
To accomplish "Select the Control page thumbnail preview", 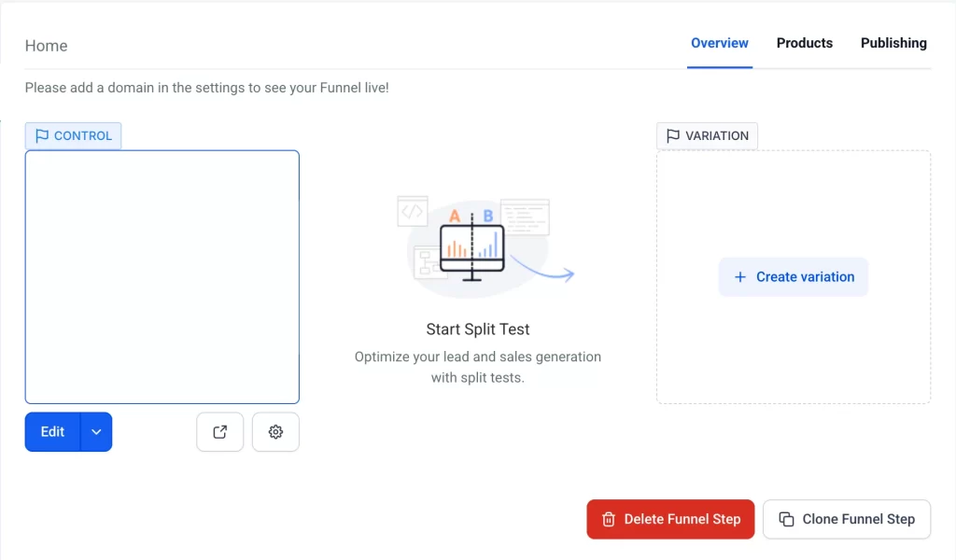I will coord(162,277).
